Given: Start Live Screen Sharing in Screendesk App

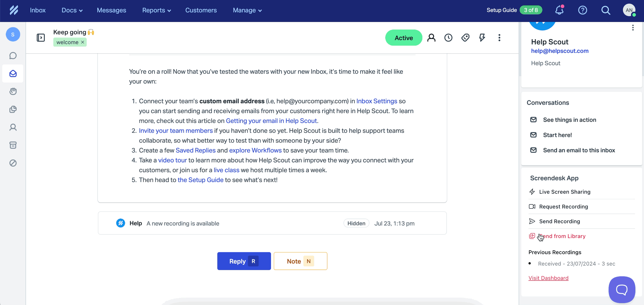Looking at the screenshot, I should click(564, 192).
